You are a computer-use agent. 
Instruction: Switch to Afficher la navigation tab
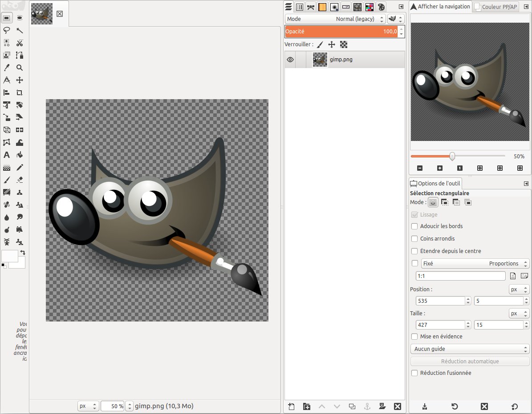click(440, 6)
